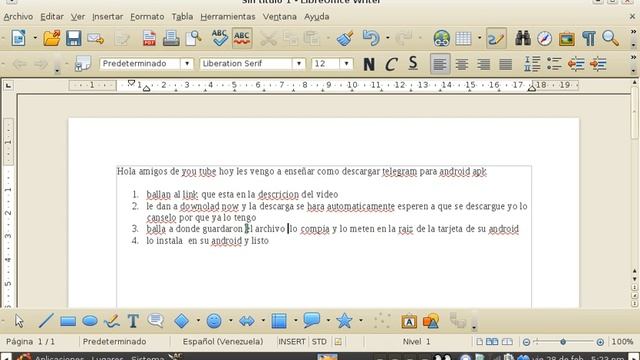640x360 pixels.
Task: Click language status Español (Venezuela)
Action: [223, 342]
